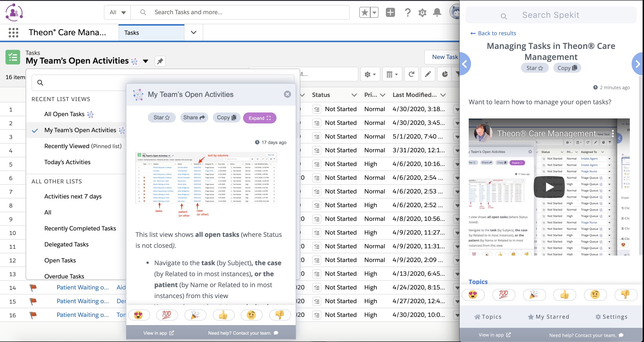644x342 pixels.
Task: Open the charts pie icon
Action: [444, 74]
